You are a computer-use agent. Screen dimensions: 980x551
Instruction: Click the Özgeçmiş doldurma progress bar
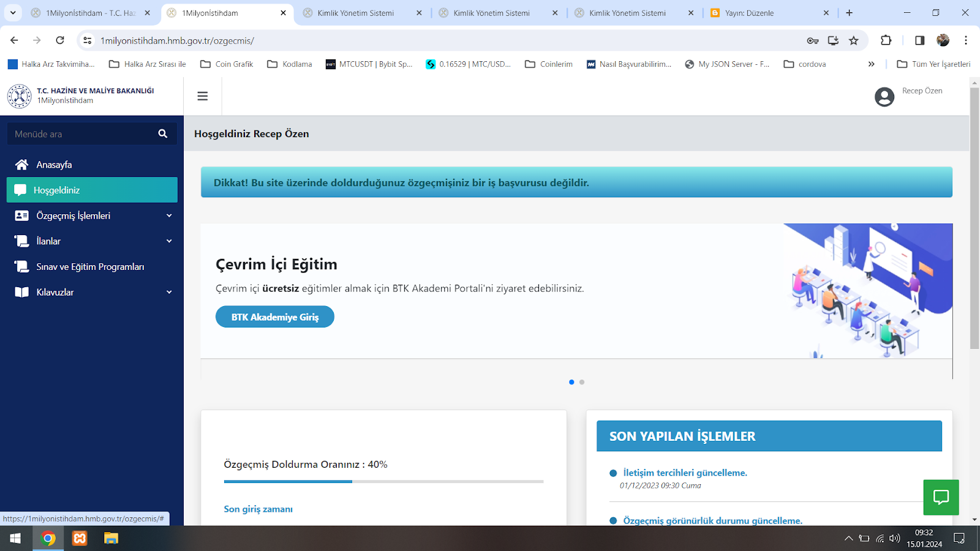pos(383,482)
